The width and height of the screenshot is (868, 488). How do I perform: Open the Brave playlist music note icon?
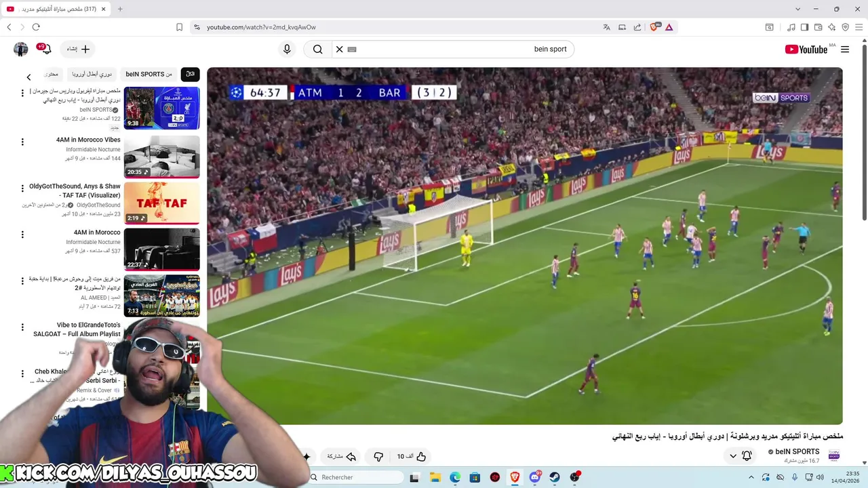[791, 27]
